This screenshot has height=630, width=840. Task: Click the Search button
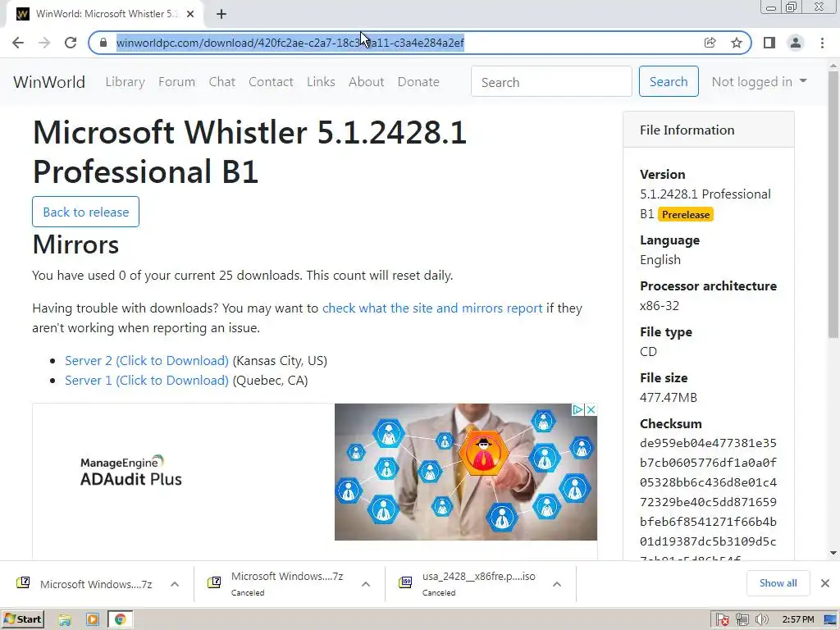pos(669,81)
